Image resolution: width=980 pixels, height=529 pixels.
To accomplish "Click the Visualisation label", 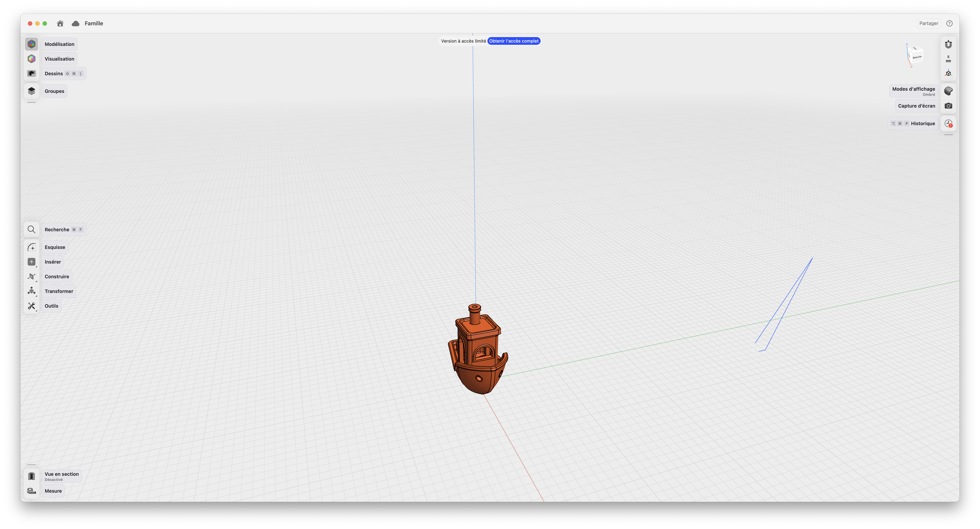I will click(x=59, y=59).
